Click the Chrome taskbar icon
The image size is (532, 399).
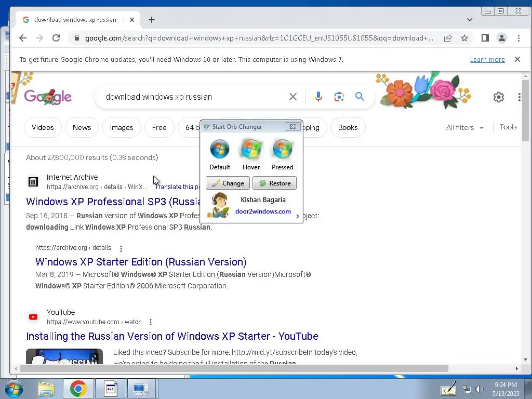[78, 389]
